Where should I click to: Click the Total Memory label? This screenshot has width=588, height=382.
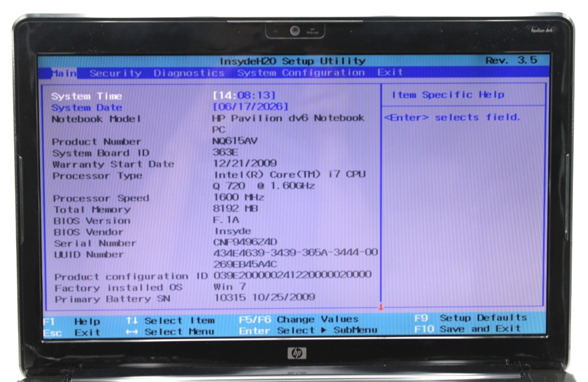tap(92, 209)
